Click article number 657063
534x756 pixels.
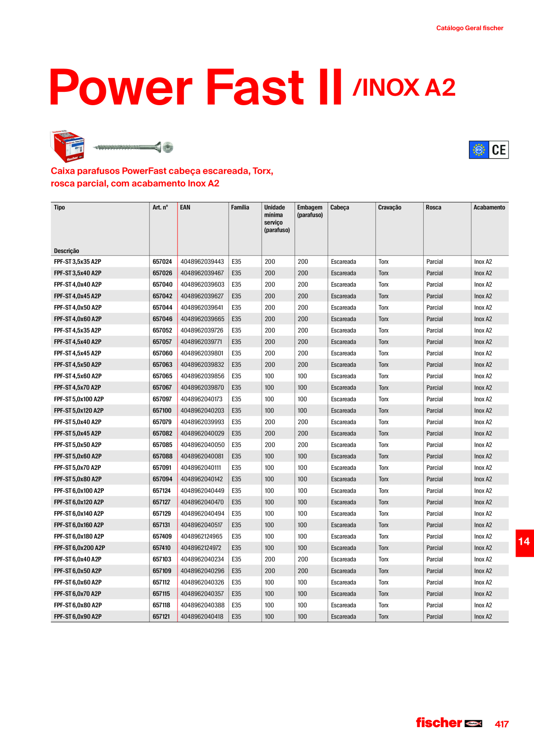pyautogui.click(x=162, y=365)
